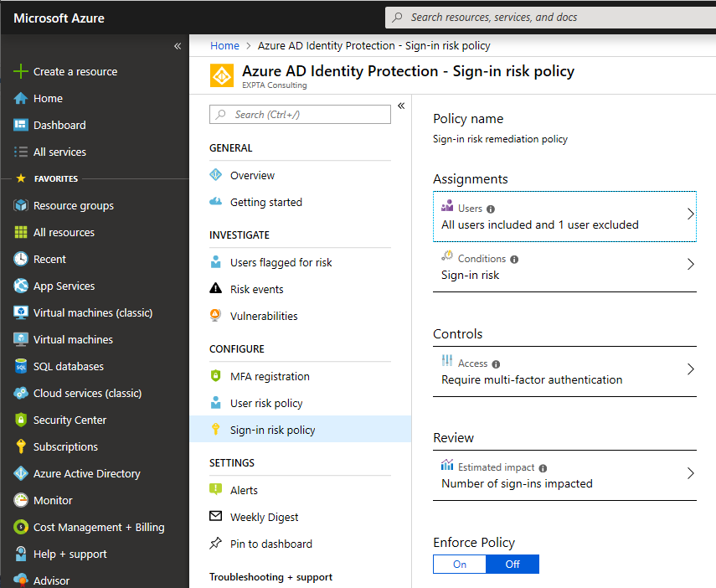Click Number of sign-ins impacted text

(517, 483)
